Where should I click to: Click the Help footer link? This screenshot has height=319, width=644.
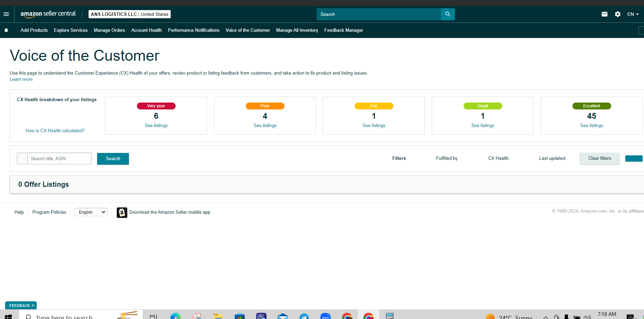coord(19,212)
